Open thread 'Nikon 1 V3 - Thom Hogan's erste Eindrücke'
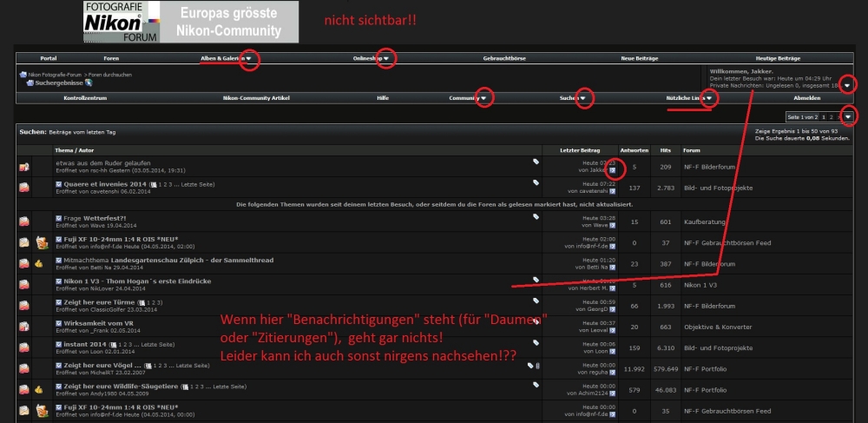Viewport: 868px width, 423px height. coord(137,281)
